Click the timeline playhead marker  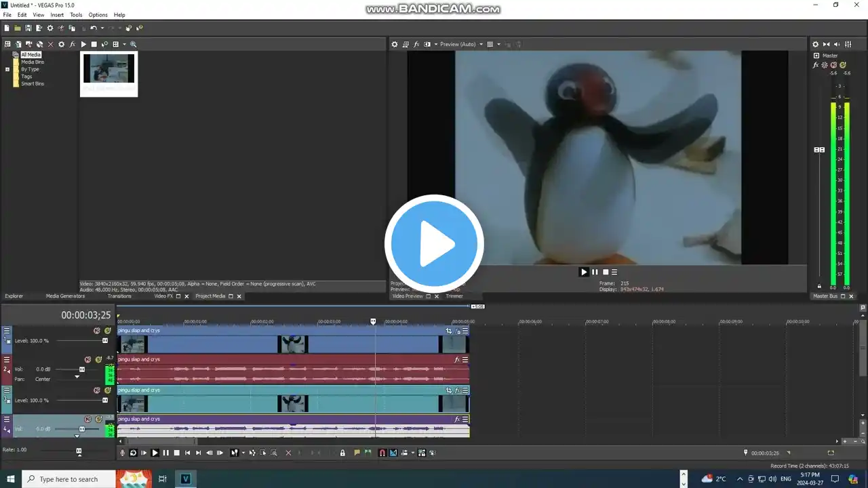click(373, 321)
